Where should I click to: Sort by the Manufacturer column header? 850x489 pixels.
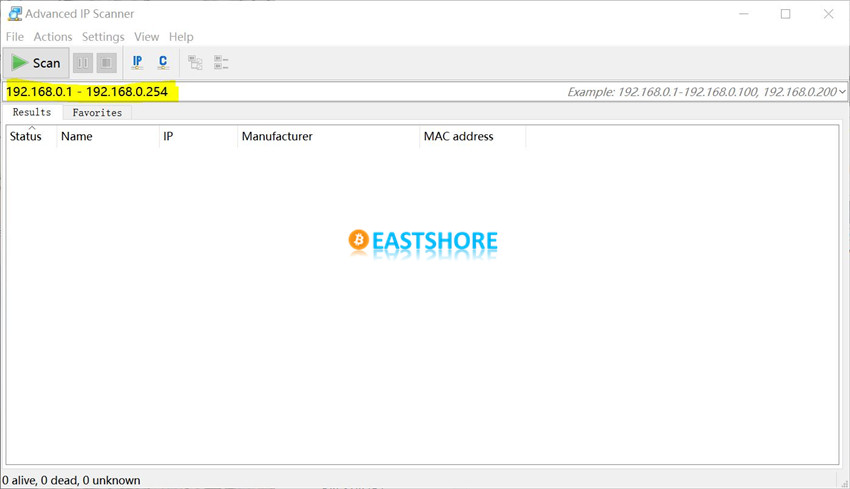pyautogui.click(x=328, y=136)
